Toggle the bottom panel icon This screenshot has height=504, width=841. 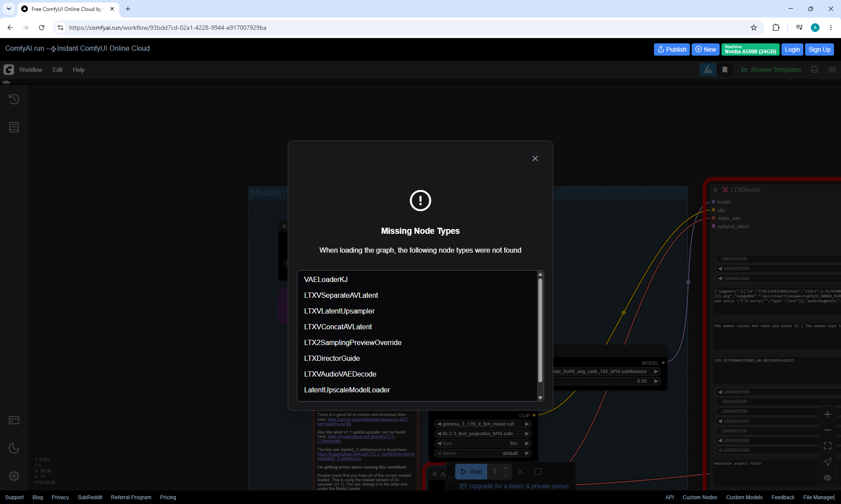coord(815,70)
